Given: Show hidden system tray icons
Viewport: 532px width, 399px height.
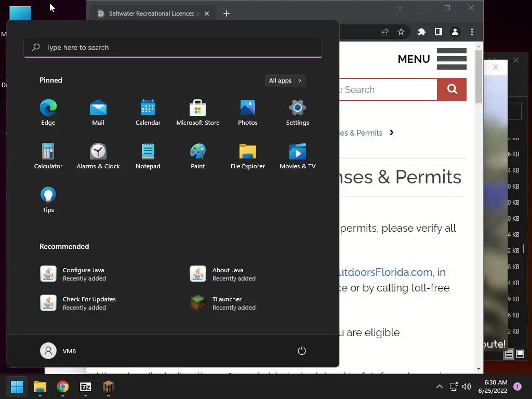Looking at the screenshot, I should [439, 387].
